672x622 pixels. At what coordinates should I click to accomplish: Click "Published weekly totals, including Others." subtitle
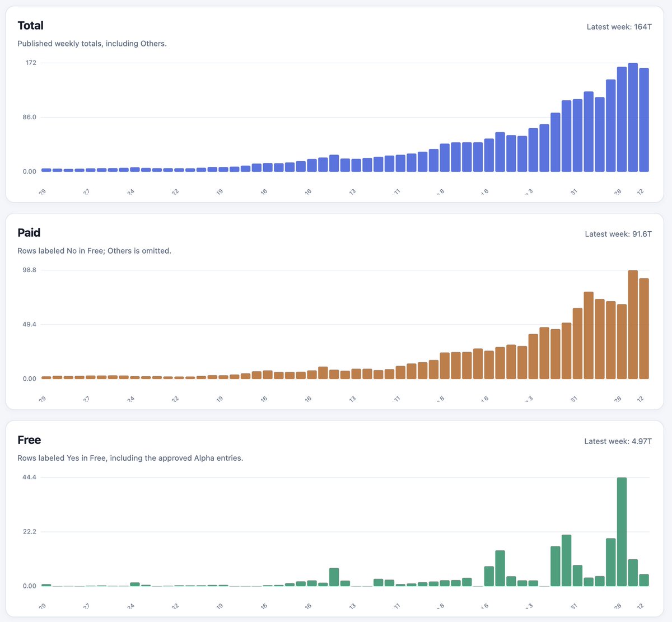pos(92,44)
